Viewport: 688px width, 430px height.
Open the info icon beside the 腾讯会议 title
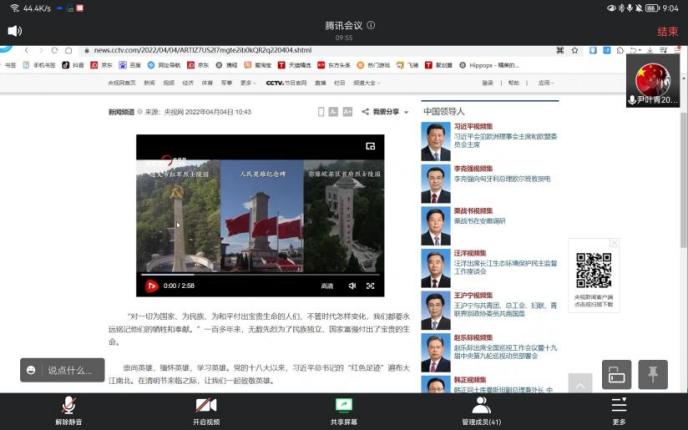[371, 25]
